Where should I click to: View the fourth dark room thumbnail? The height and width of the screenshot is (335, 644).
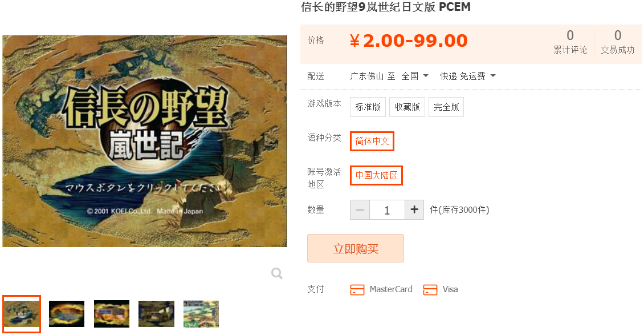pos(157,314)
